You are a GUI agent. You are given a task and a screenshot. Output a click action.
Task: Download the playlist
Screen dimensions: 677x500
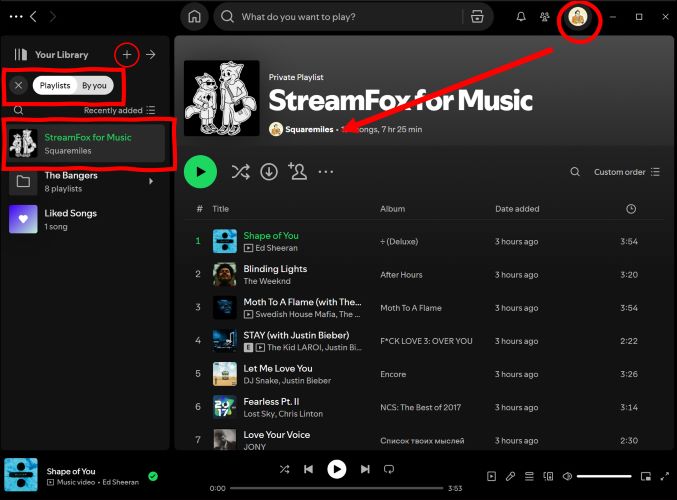269,172
